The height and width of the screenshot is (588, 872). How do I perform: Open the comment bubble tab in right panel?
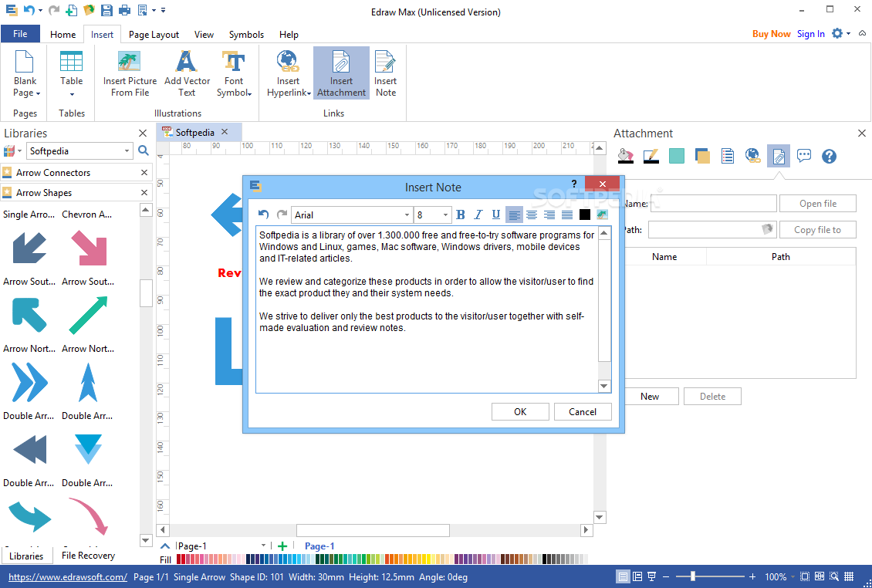point(803,157)
